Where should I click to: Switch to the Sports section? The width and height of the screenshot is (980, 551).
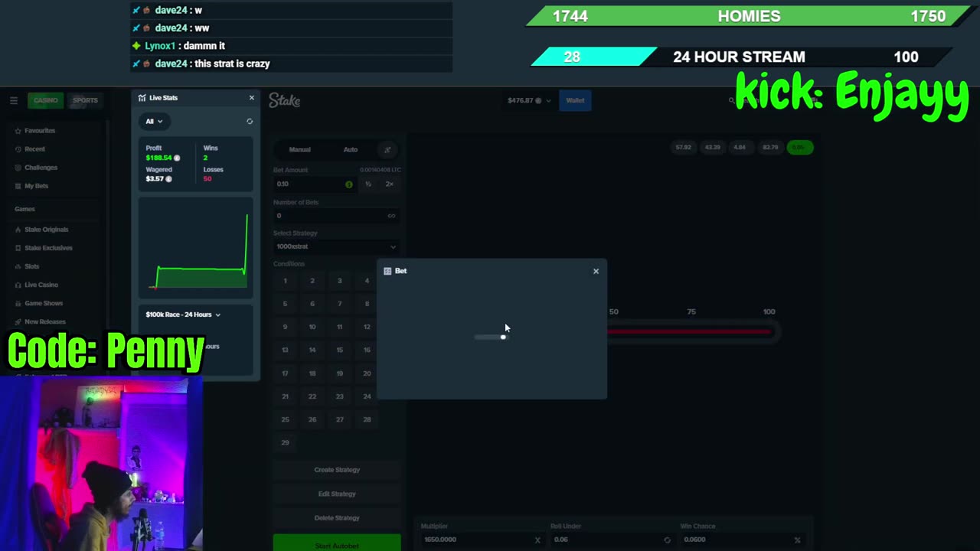(x=85, y=100)
